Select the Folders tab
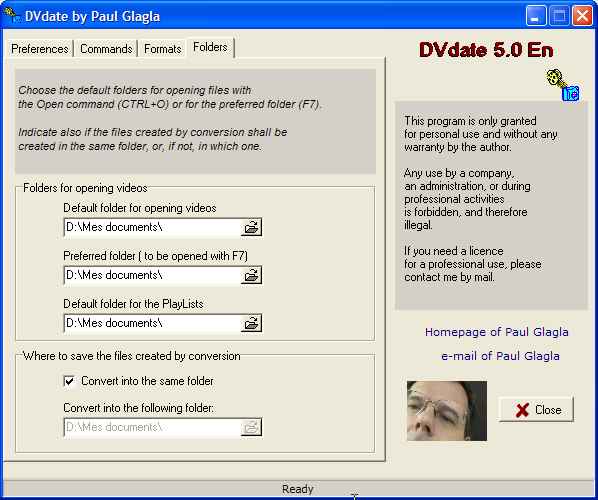The image size is (598, 500). (210, 47)
